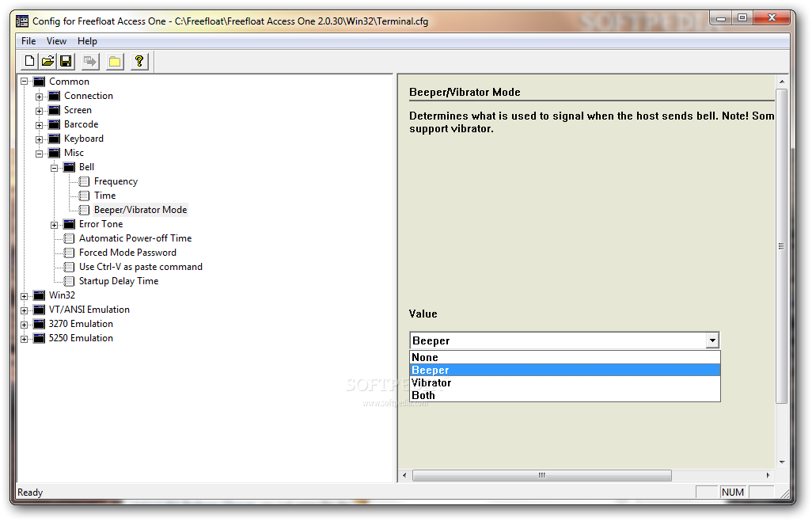Image resolution: width=812 pixels, height=521 pixels.
Task: Click the scroll right arrow
Action: coord(768,475)
